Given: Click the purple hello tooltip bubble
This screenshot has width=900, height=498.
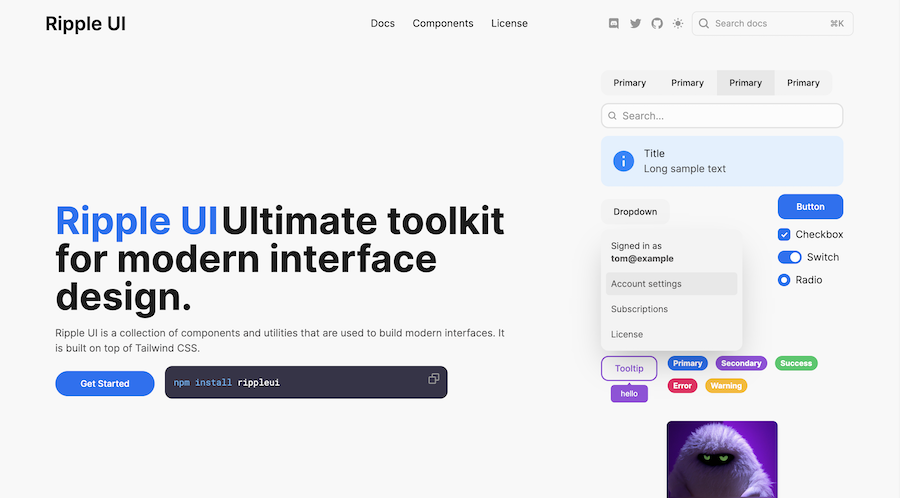Looking at the screenshot, I should pos(629,394).
